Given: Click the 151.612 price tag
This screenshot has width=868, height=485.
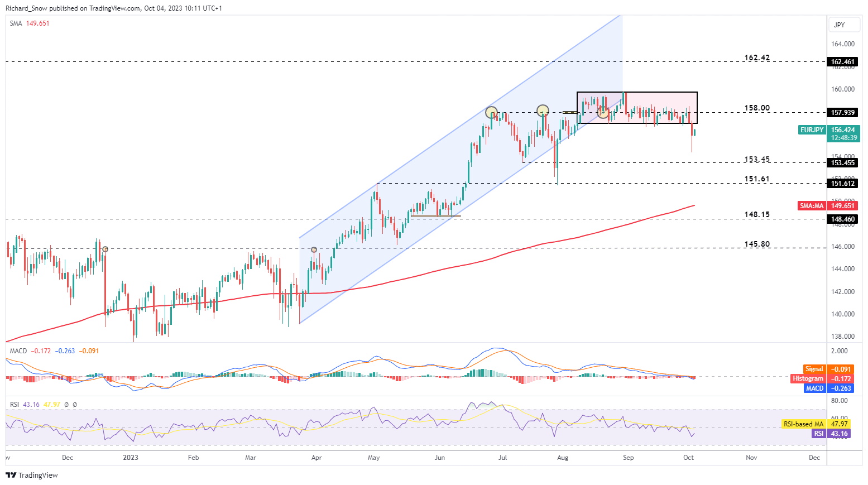Looking at the screenshot, I should [843, 184].
